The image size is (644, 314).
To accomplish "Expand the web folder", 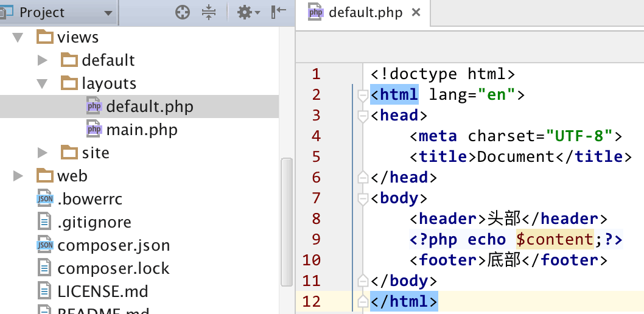I will pos(18,176).
